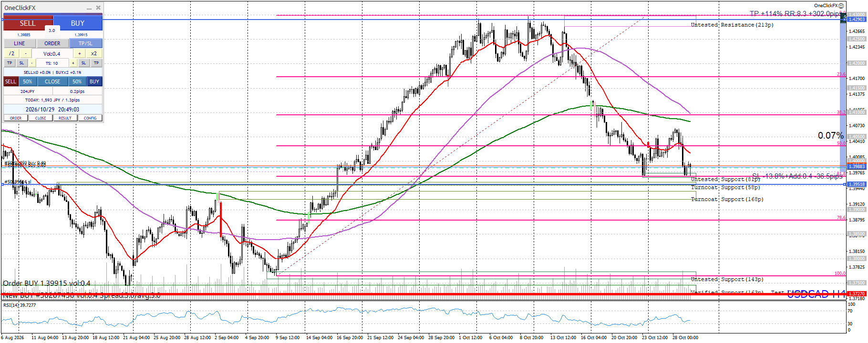
Task: Click the TS: 10 trailing stop field
Action: coord(52,63)
